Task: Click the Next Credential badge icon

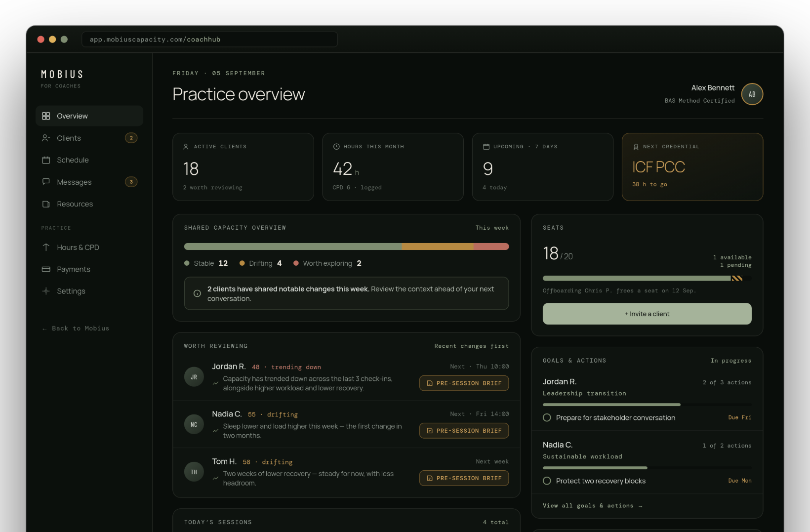Action: tap(636, 147)
